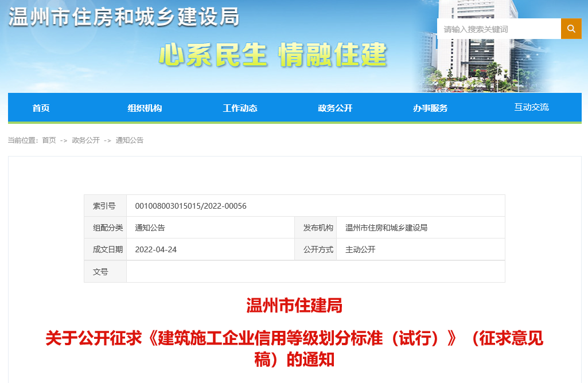Click the 政务公开 breadcrumb link
Image resolution: width=588 pixels, height=383 pixels.
point(85,140)
